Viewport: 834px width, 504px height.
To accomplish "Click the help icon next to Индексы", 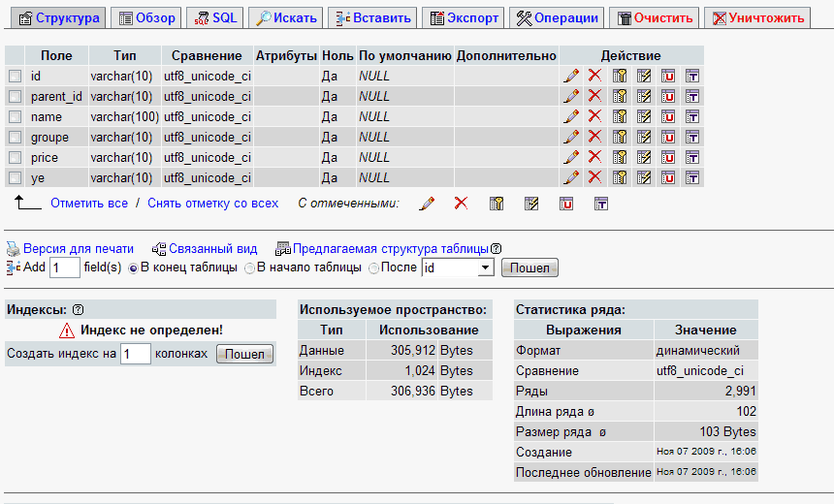I will [x=79, y=309].
